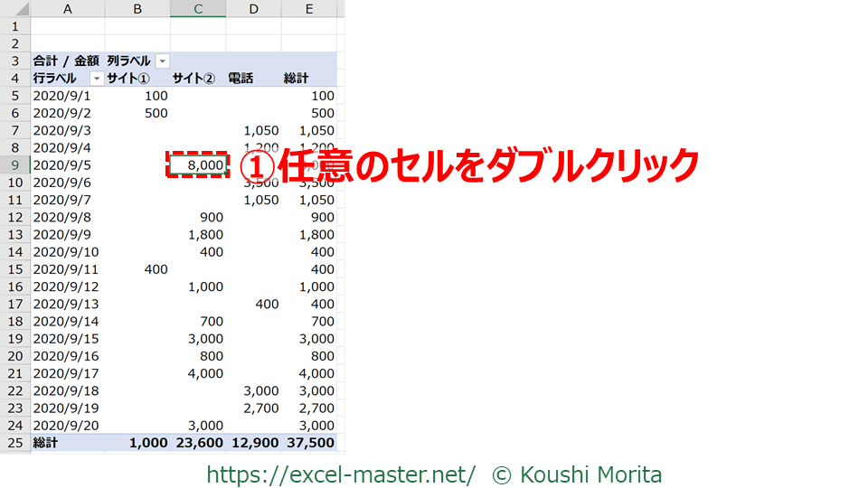Click the date cell 2020/9/1

62,96
